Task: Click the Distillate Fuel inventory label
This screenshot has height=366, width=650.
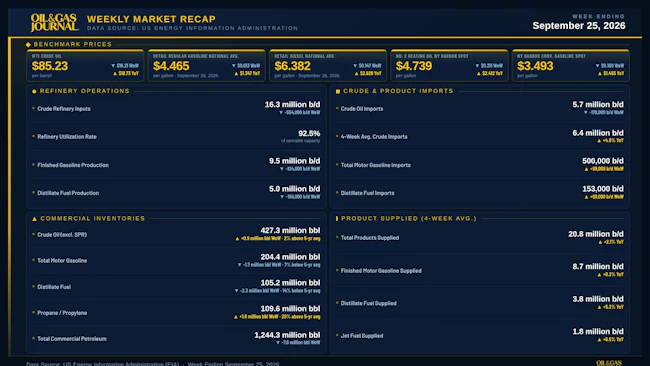Action: pyautogui.click(x=54, y=287)
